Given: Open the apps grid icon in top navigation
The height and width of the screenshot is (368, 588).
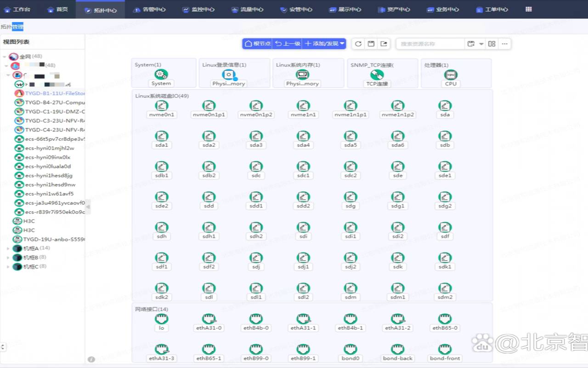Looking at the screenshot, I should (529, 9).
